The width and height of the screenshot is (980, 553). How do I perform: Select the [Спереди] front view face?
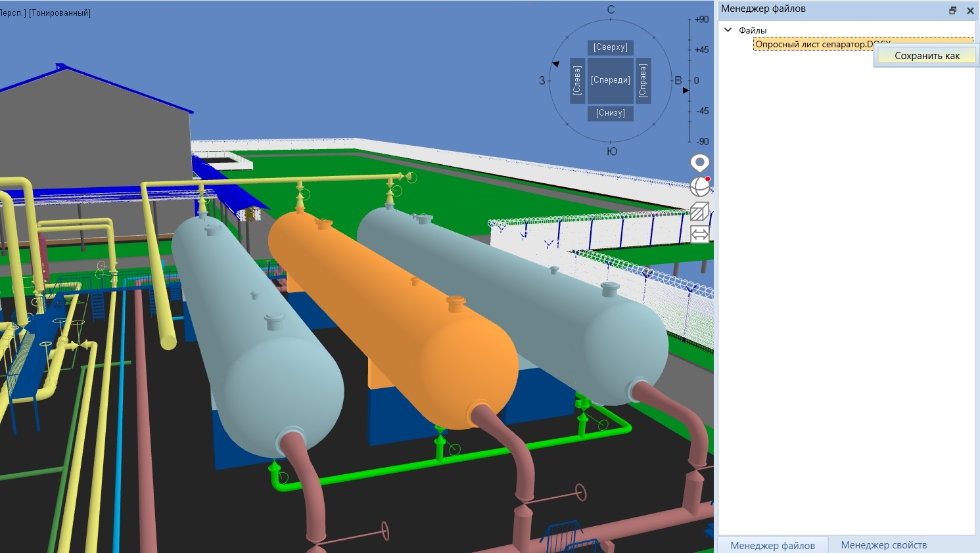[610, 80]
